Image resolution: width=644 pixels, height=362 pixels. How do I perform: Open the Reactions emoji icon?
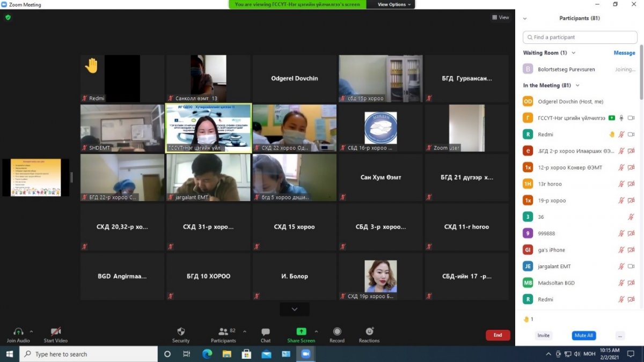click(369, 331)
